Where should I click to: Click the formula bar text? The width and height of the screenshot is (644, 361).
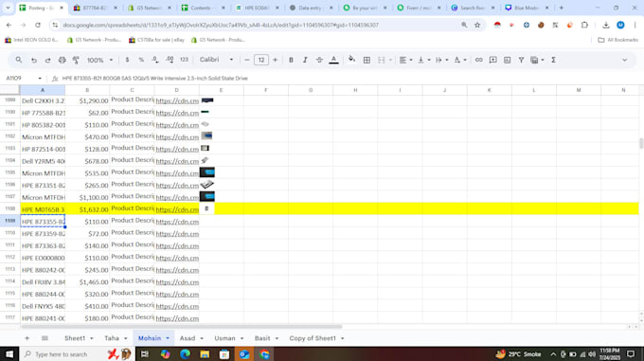tap(154, 79)
